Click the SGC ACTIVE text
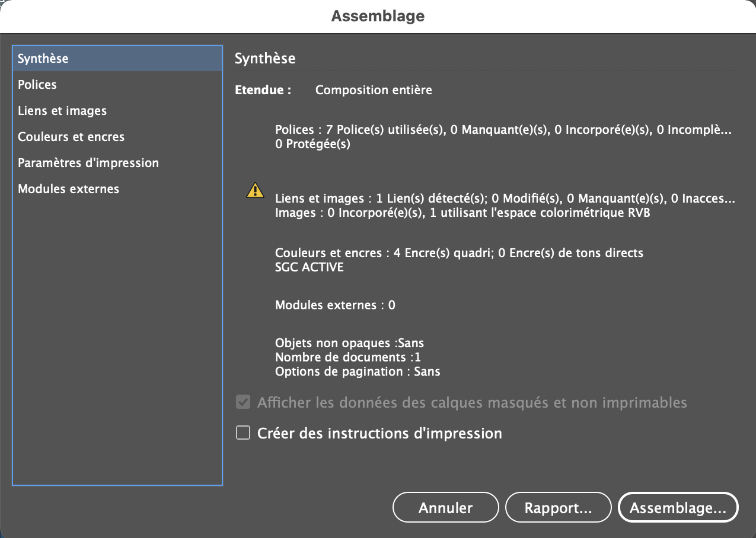Image resolution: width=756 pixels, height=538 pixels. pos(310,267)
